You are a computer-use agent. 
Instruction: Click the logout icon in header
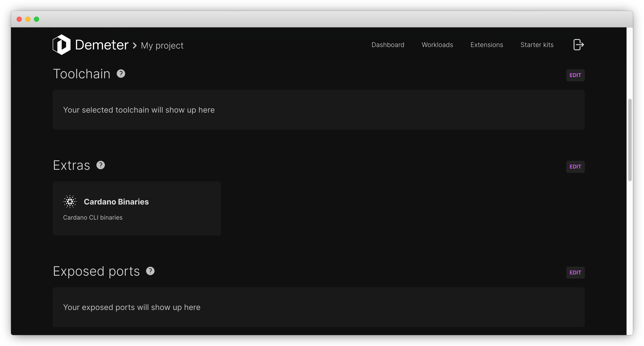[x=578, y=45]
